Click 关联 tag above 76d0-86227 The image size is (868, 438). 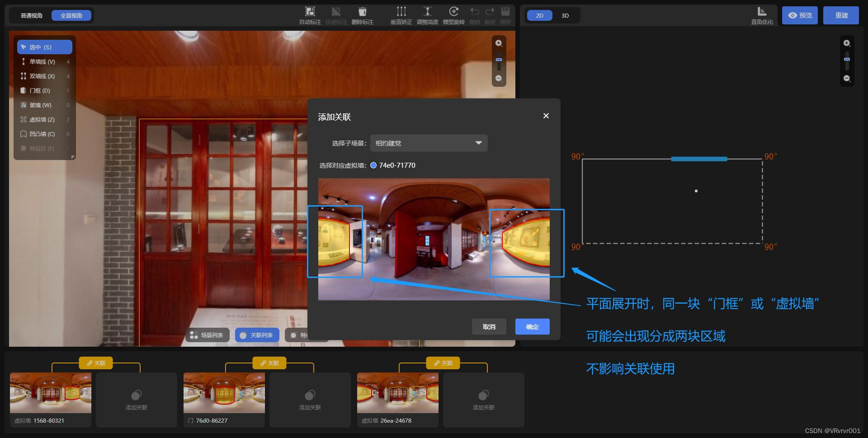[269, 363]
